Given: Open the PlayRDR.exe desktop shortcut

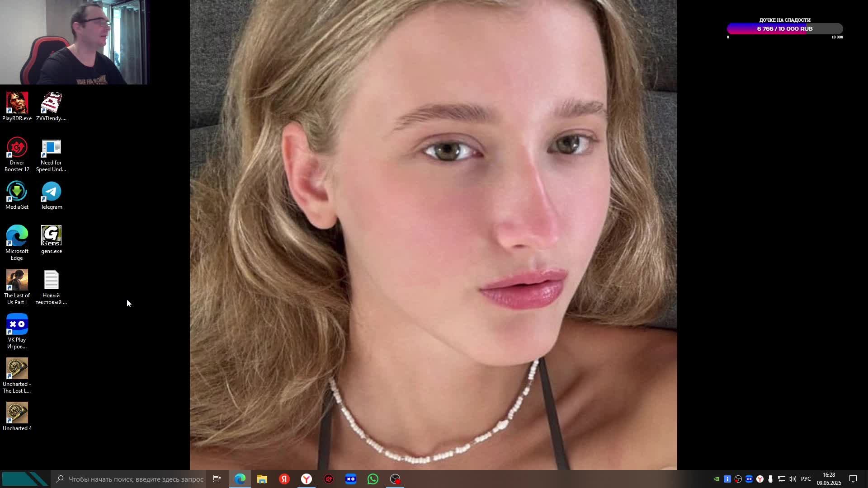Looking at the screenshot, I should pos(17,107).
